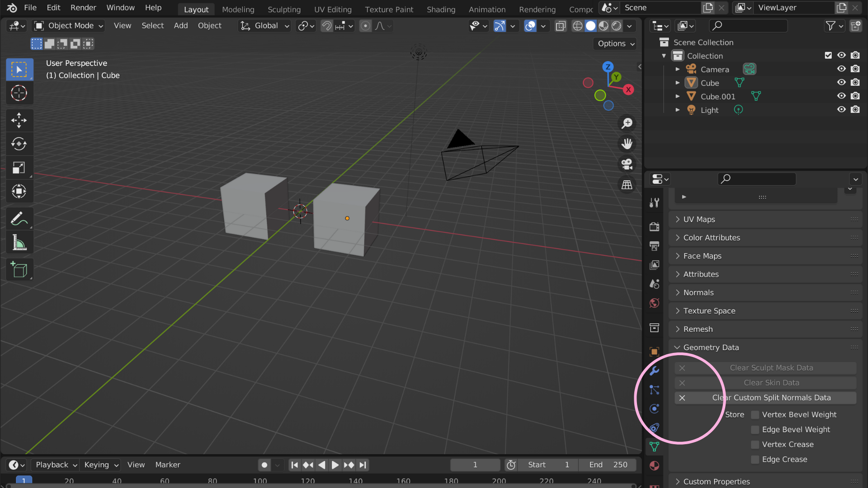Open the Modifier Properties tab

point(654,371)
